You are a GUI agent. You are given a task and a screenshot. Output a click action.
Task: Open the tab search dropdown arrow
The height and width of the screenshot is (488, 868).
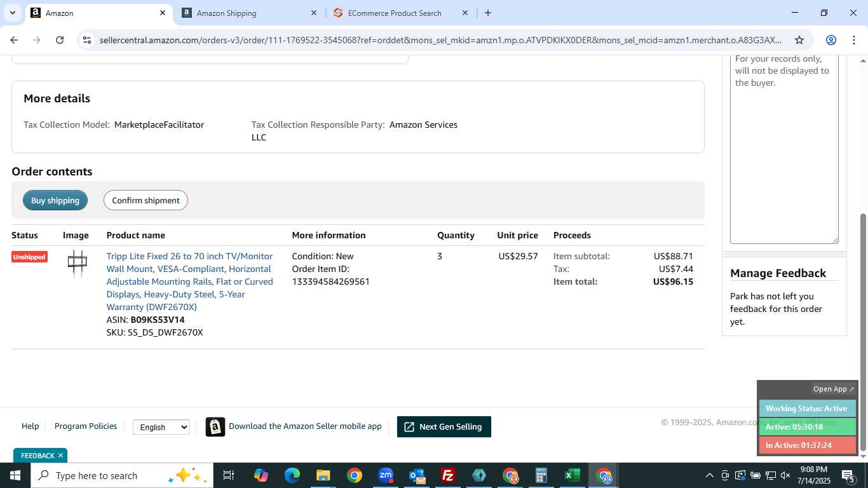pyautogui.click(x=13, y=13)
